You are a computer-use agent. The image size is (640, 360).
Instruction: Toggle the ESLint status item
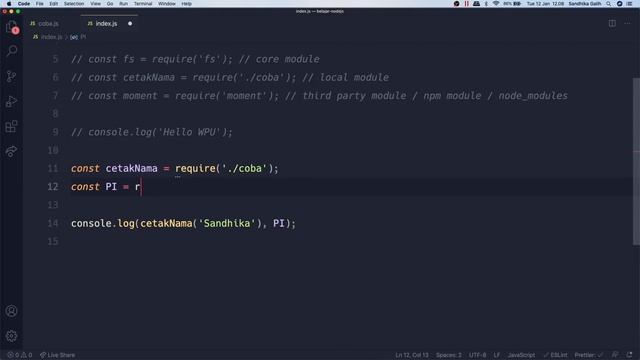tap(556, 355)
